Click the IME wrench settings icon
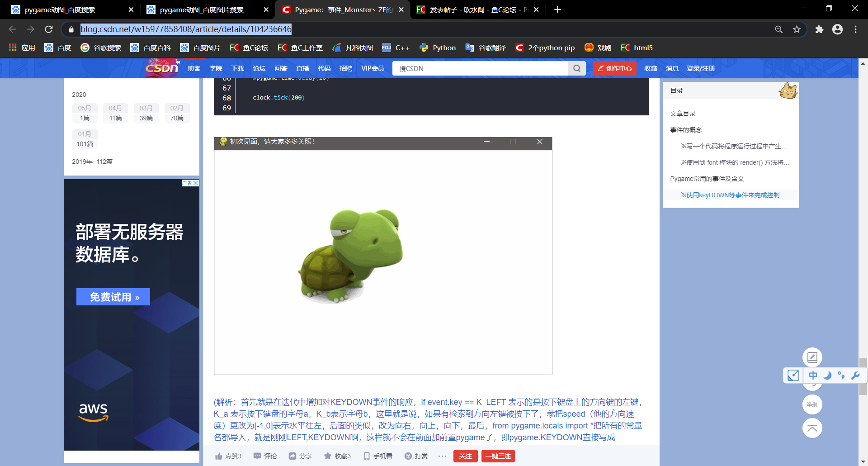The image size is (868, 466). 855,375
